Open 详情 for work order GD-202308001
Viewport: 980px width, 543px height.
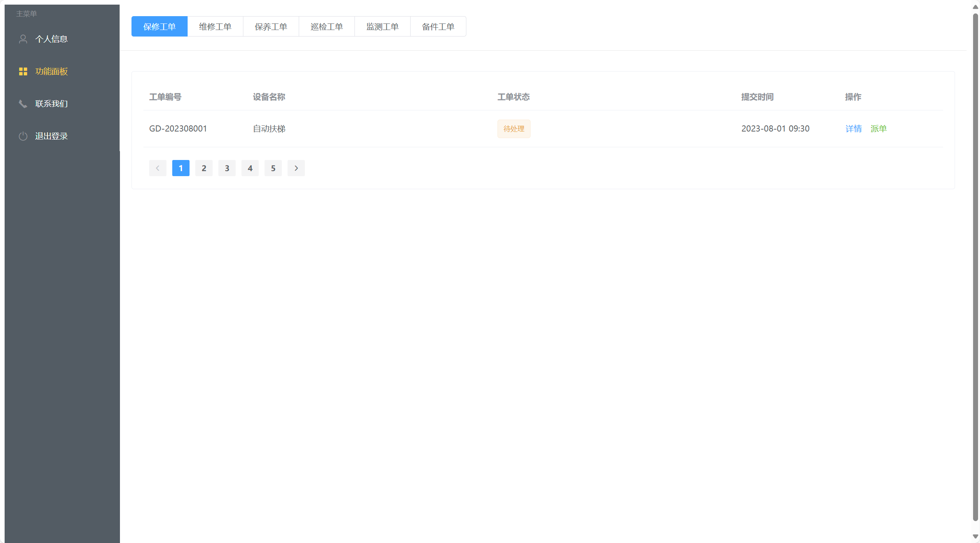pyautogui.click(x=853, y=128)
